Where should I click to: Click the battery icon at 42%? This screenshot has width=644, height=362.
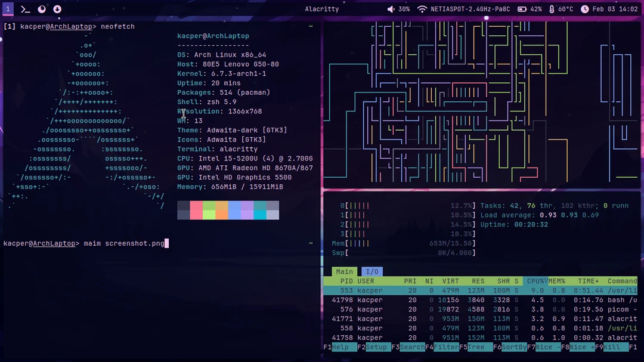(x=522, y=9)
